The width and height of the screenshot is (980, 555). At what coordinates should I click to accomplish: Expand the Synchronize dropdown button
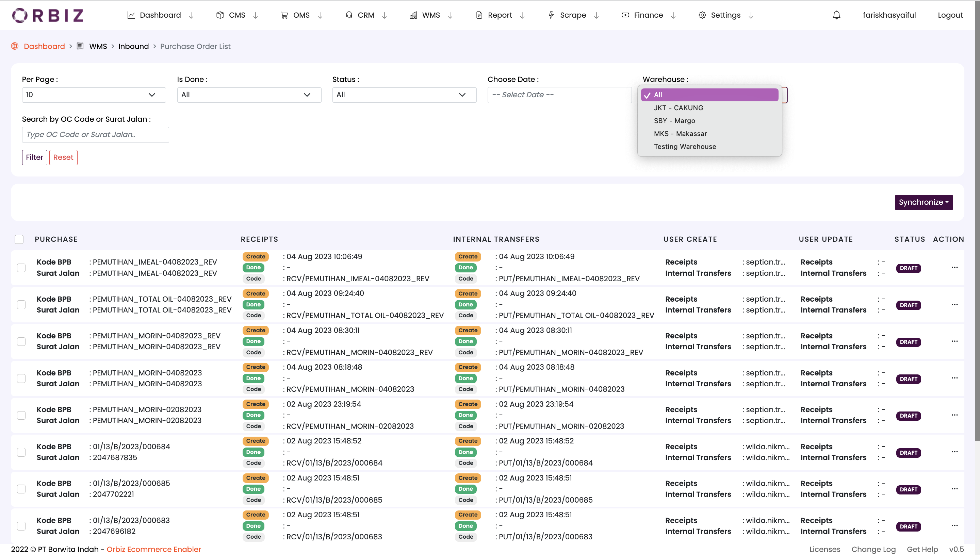[x=924, y=202]
